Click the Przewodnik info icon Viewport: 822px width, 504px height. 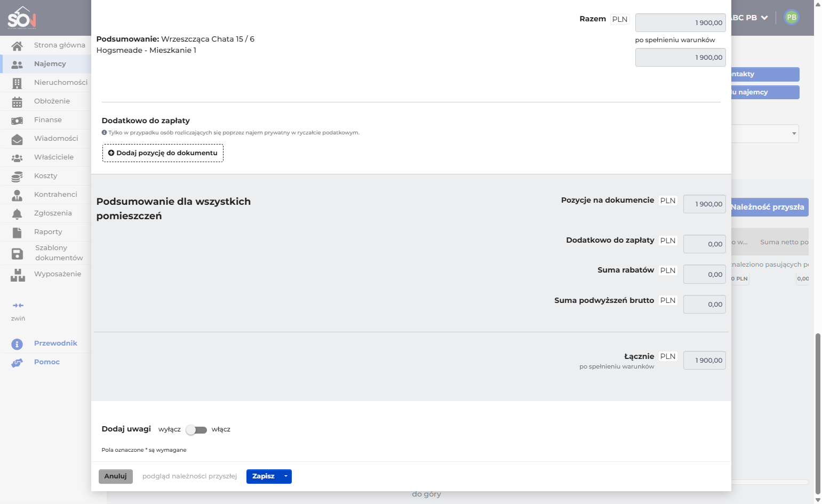[17, 344]
